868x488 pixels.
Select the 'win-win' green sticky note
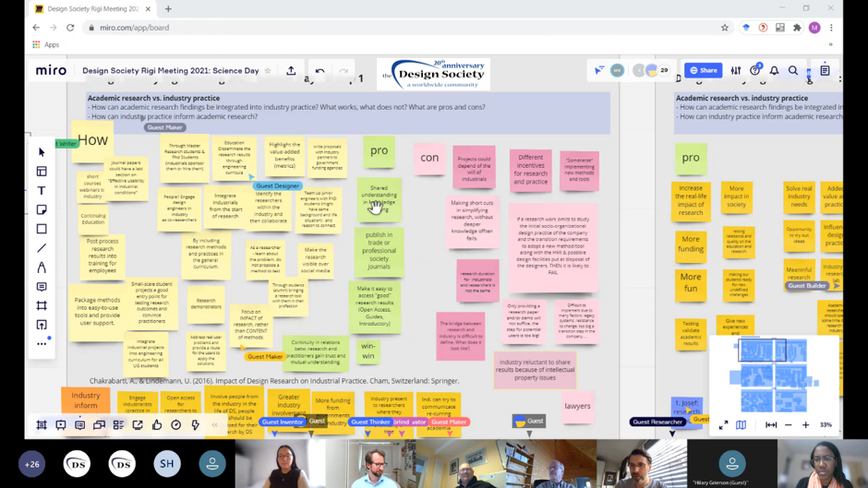pos(368,351)
